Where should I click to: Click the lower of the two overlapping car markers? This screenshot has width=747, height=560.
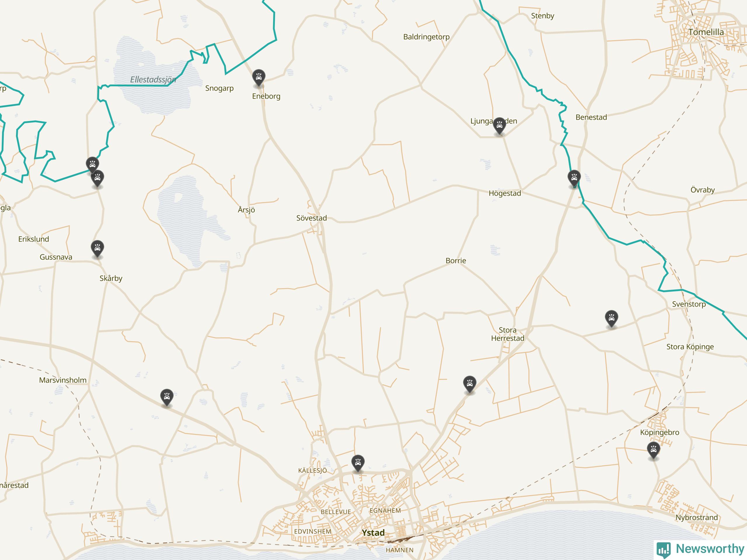(97, 178)
